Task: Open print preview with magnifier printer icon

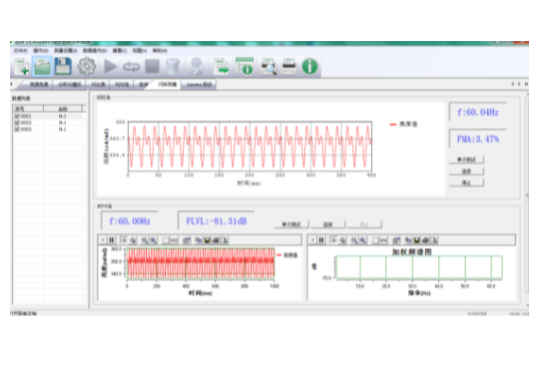Action: click(x=268, y=66)
